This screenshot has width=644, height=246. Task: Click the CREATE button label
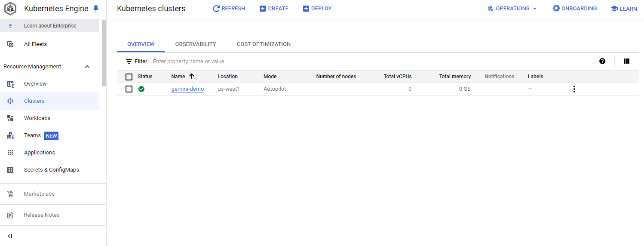point(278,9)
